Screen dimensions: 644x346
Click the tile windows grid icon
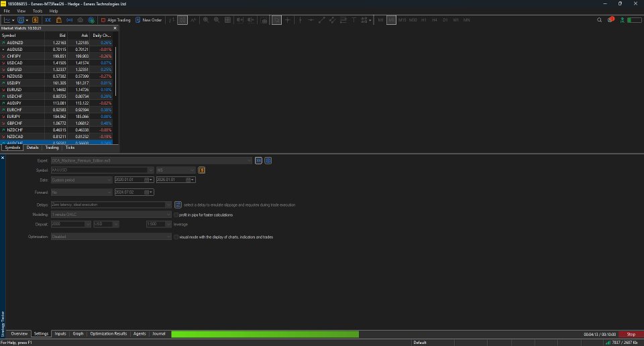(227, 19)
